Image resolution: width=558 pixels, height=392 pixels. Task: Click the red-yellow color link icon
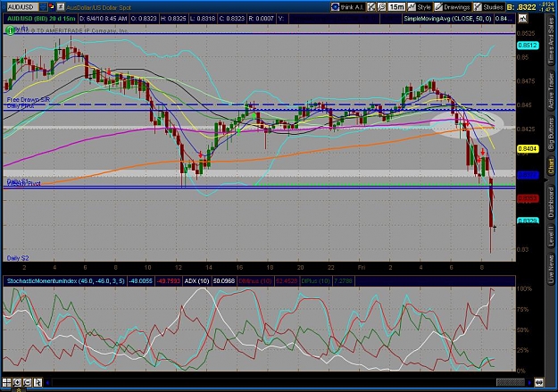tap(51, 7)
